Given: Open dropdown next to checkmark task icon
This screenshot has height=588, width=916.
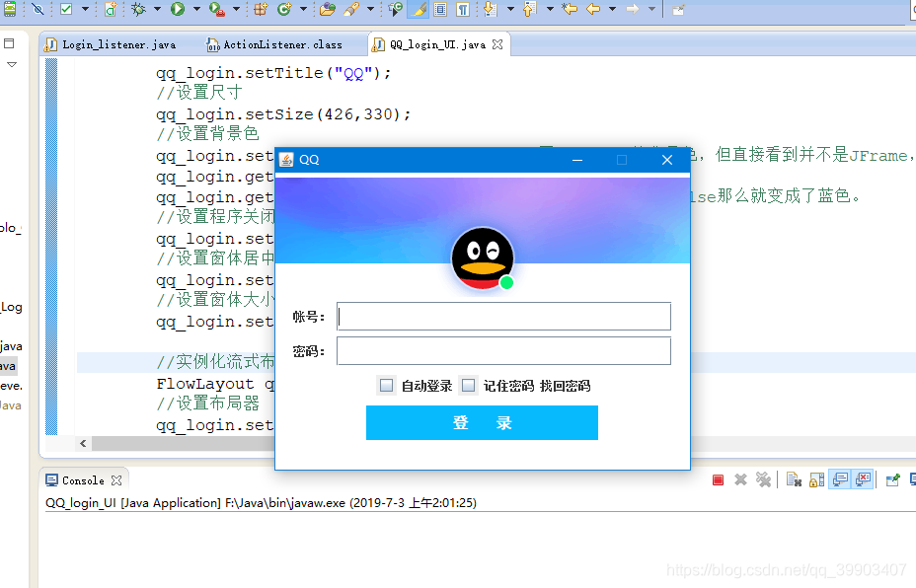Looking at the screenshot, I should 85,9.
